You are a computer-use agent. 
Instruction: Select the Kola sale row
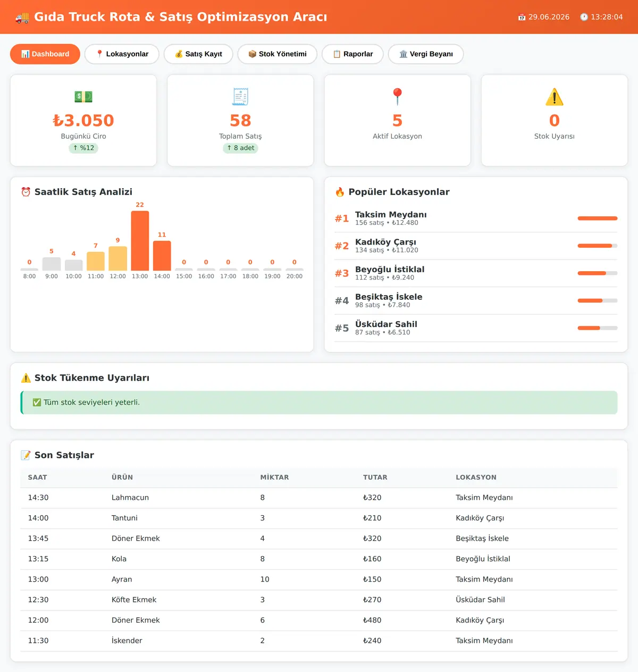[x=319, y=559]
